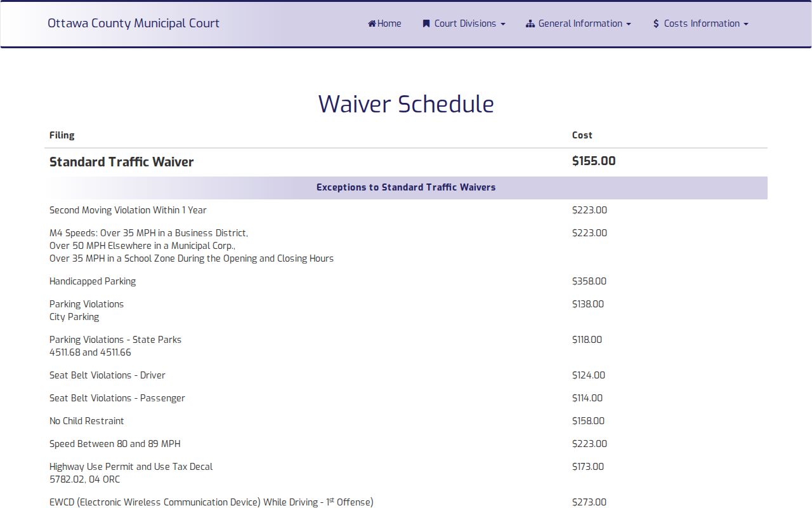Open the Home menu item
Screen dimensions: 812x508
point(384,23)
